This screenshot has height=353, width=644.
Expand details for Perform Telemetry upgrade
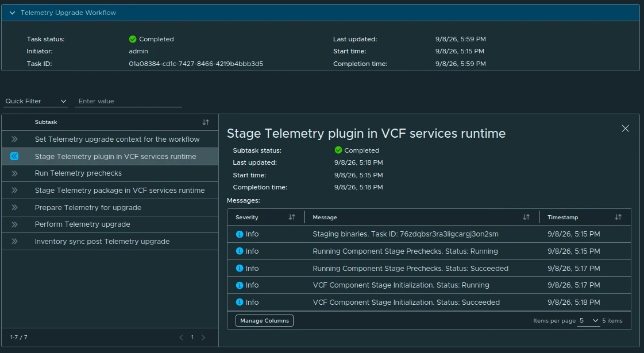click(x=14, y=224)
